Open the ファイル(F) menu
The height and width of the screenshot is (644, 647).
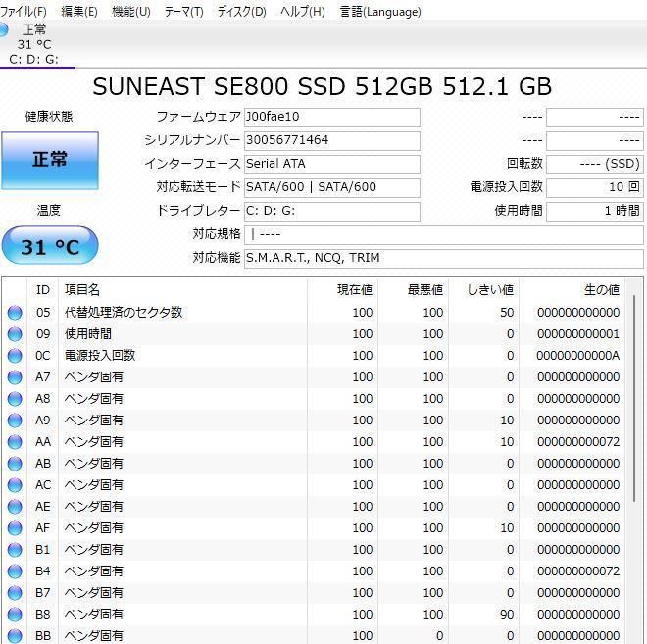click(24, 11)
